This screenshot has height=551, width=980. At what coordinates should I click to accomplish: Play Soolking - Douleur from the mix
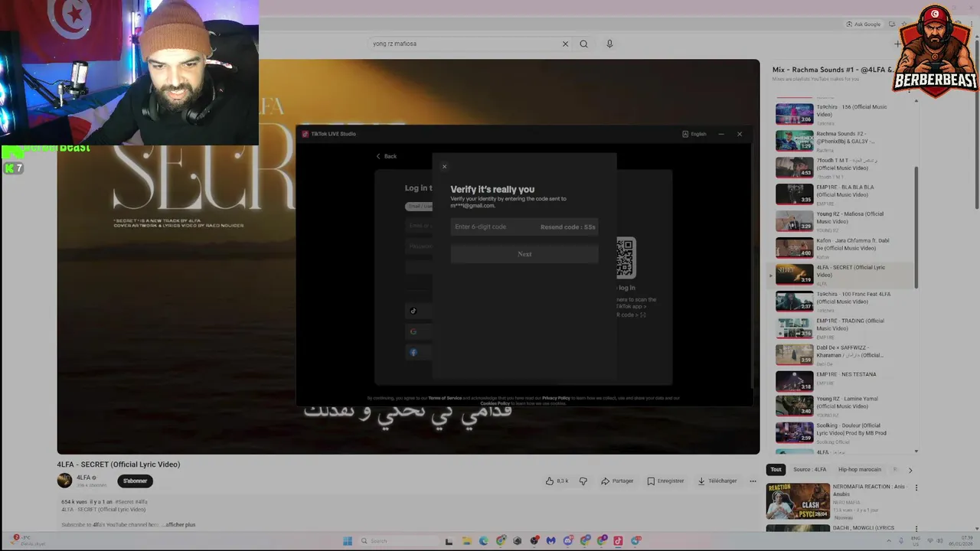842,432
